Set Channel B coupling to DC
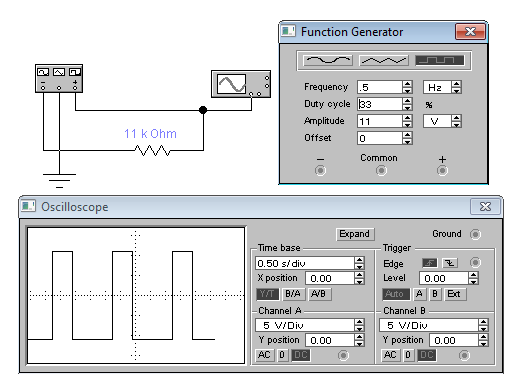The image size is (530, 382). (x=427, y=355)
